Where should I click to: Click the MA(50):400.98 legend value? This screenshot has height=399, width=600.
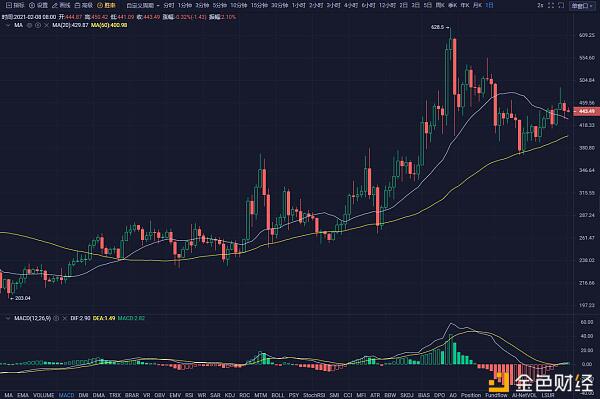pyautogui.click(x=109, y=25)
